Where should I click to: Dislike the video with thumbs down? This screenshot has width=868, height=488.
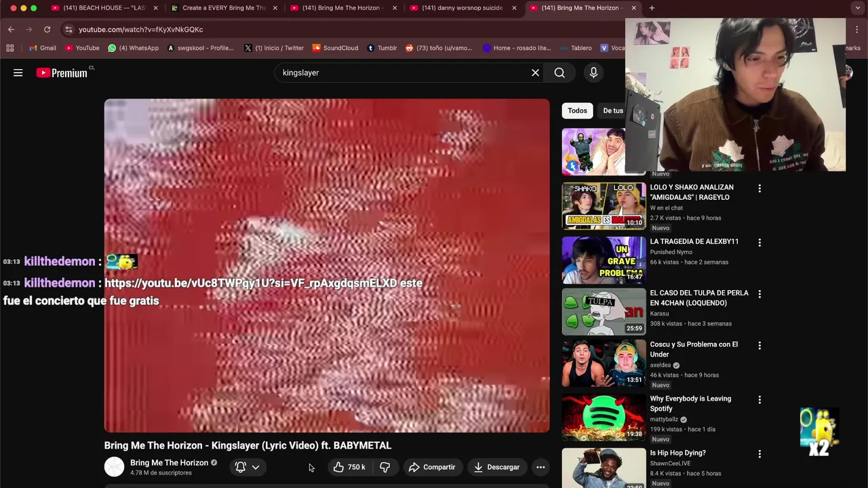[x=384, y=467]
